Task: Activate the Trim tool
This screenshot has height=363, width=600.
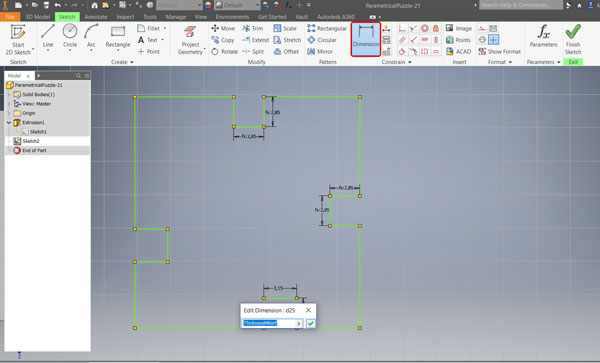Action: 253,28
